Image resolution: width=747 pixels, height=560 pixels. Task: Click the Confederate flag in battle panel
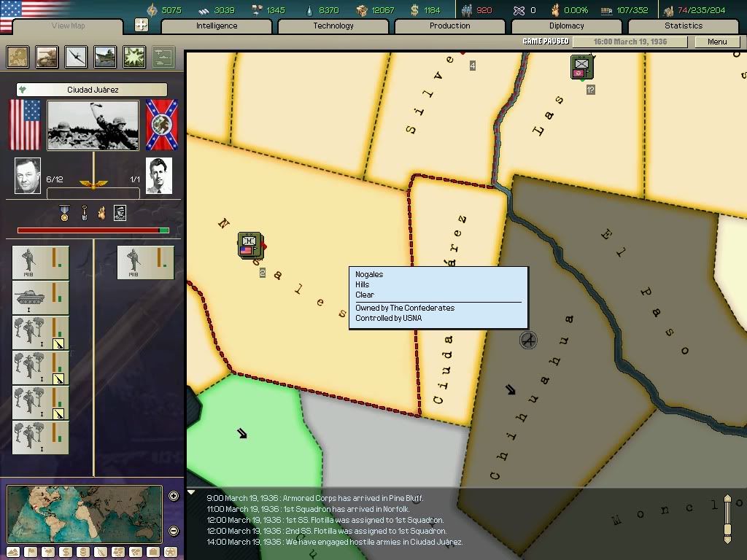162,125
